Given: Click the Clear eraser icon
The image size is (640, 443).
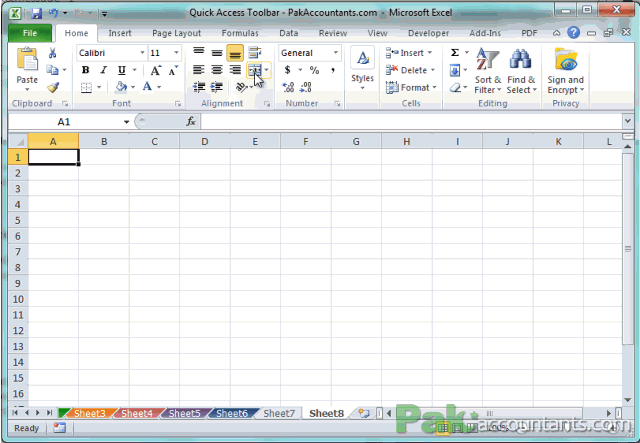Looking at the screenshot, I should point(456,87).
